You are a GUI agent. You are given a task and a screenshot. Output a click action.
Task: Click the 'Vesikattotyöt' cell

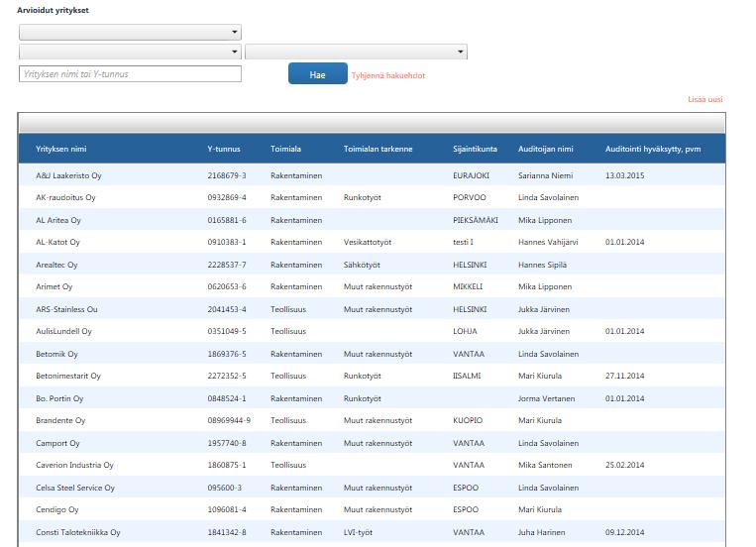[x=368, y=242]
